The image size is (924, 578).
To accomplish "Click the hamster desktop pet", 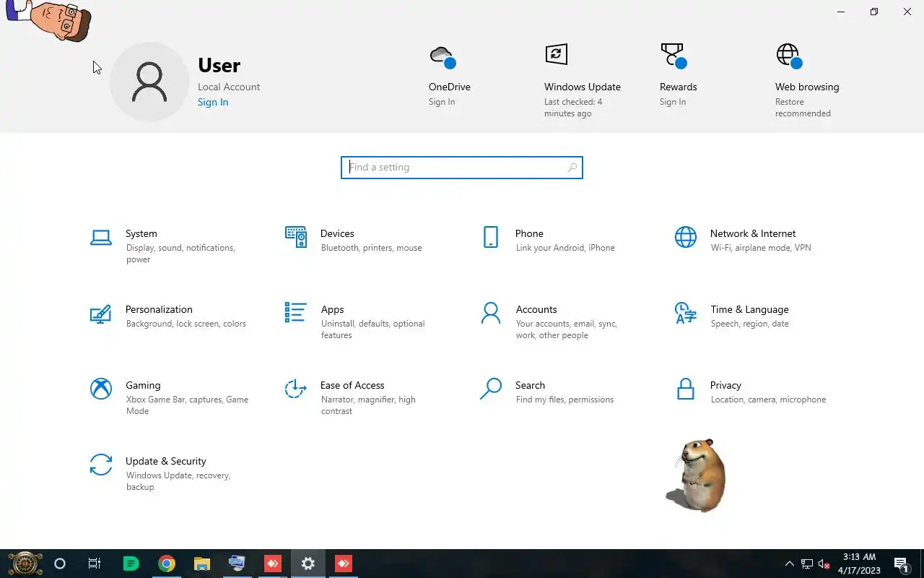I will pos(696,475).
